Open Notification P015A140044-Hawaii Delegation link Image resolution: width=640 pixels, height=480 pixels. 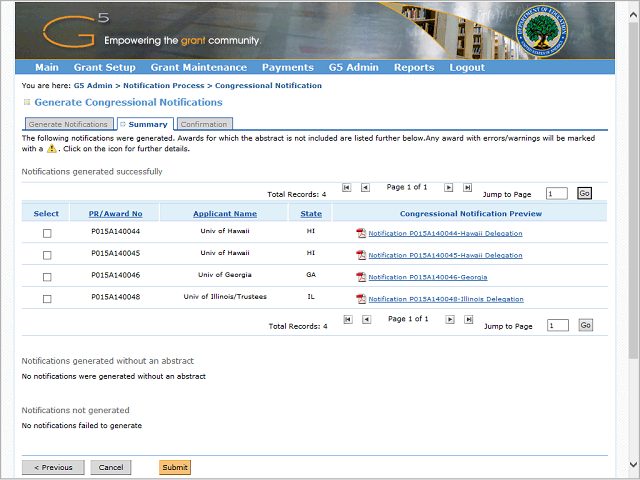pyautogui.click(x=445, y=233)
